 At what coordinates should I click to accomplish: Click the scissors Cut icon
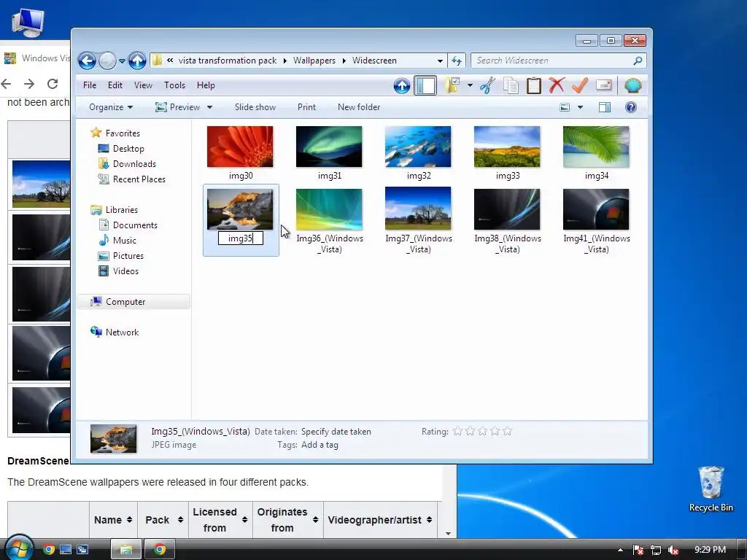[487, 86]
